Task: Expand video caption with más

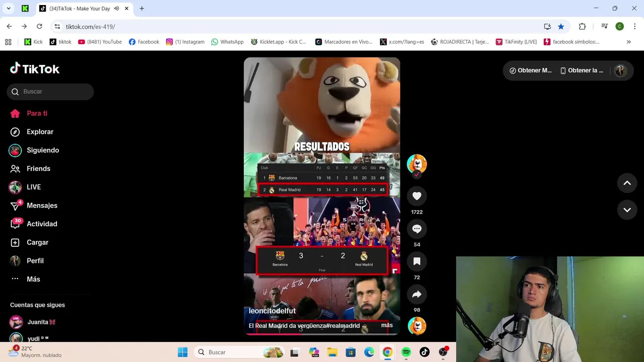Action: 387,325
